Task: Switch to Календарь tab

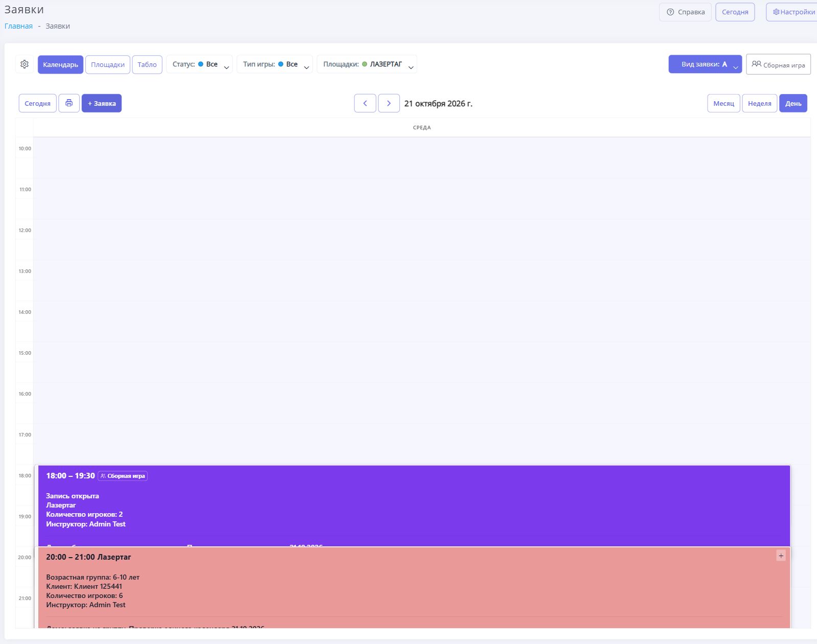Action: click(60, 64)
